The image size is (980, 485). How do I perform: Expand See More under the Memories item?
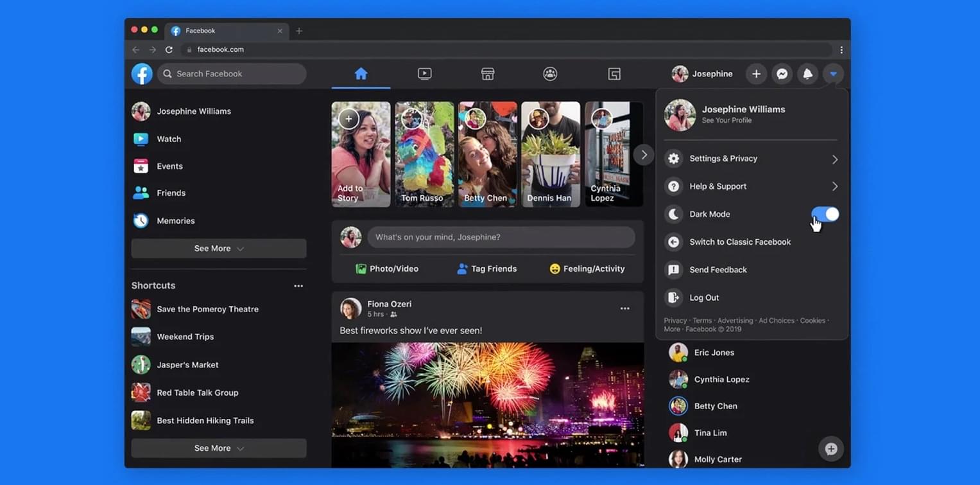point(218,249)
